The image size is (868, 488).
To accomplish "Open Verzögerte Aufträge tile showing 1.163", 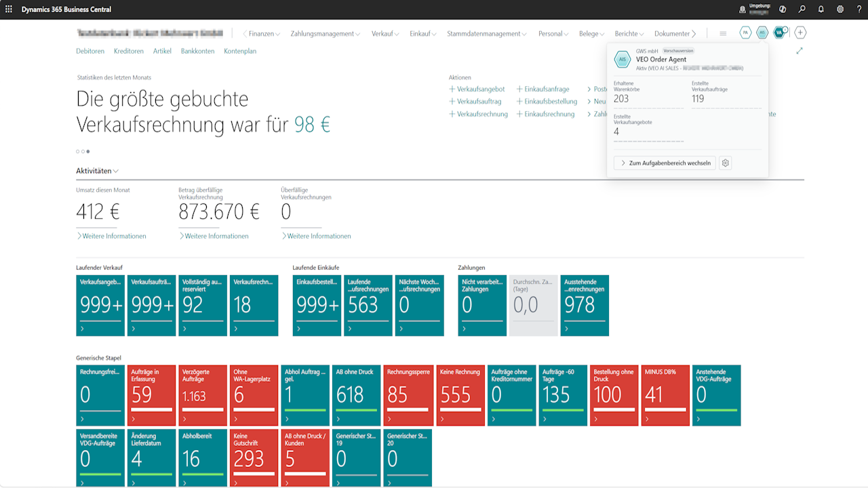I will pos(203,395).
